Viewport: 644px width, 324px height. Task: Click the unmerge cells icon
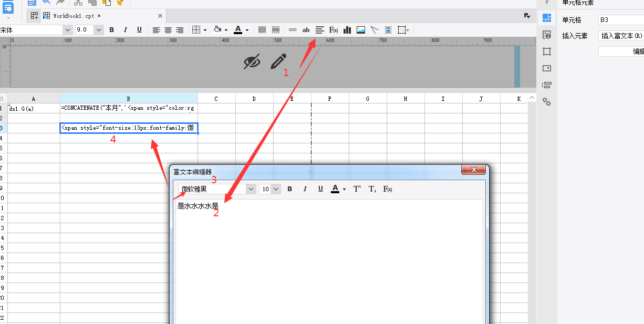275,30
